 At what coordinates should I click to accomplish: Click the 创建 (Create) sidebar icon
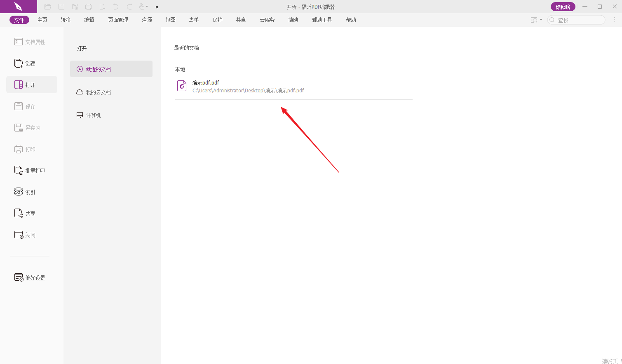tap(19, 63)
